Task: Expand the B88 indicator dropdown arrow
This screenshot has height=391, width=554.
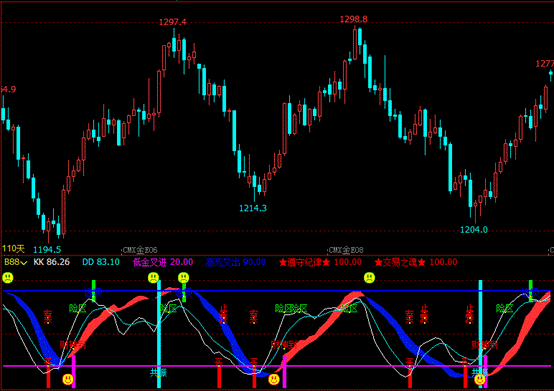Action: [x=24, y=263]
